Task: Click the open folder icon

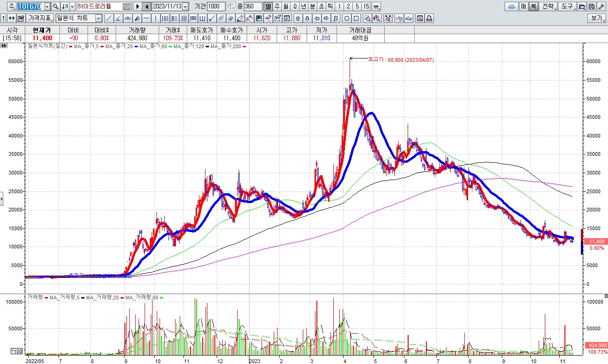Action: 582,7
